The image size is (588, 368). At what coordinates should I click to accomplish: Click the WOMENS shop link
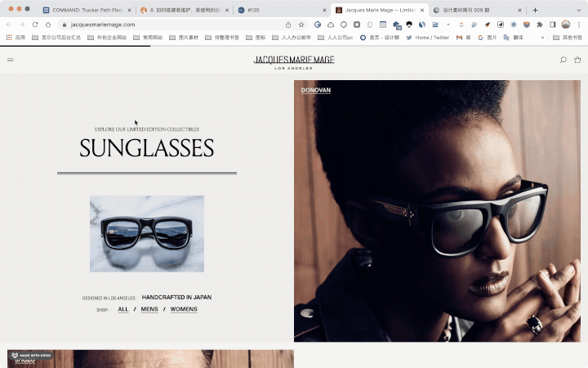[x=184, y=309]
